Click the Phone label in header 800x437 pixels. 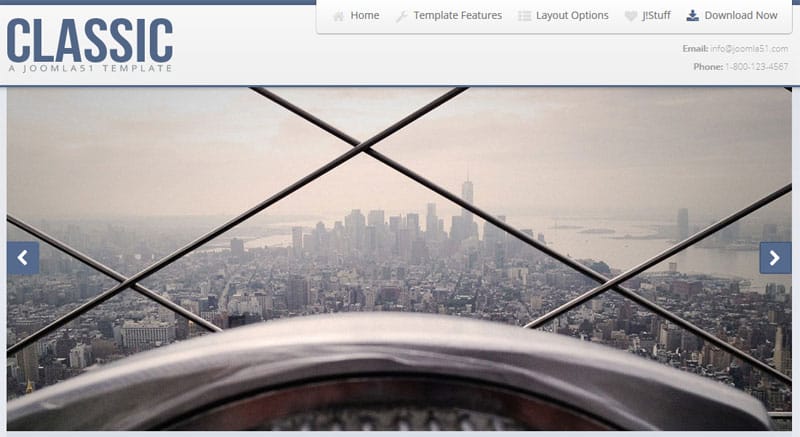coord(707,67)
